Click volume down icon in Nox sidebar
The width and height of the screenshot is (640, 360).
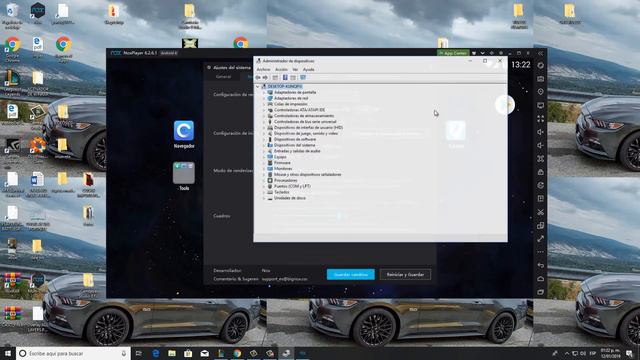point(540,145)
